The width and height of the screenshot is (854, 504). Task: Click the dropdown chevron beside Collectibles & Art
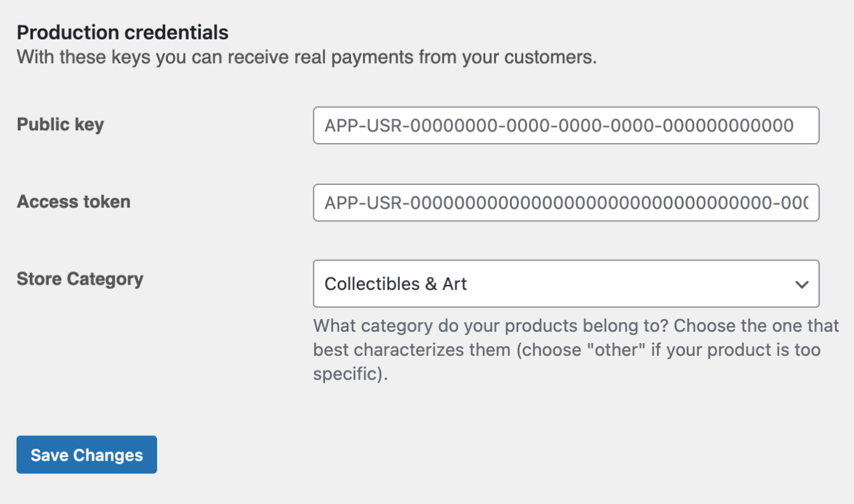(802, 283)
